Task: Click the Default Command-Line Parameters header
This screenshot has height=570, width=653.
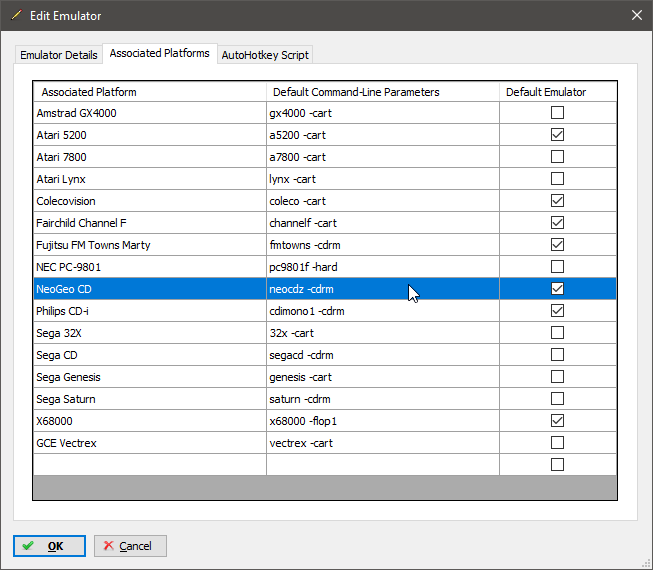Action: point(383,92)
